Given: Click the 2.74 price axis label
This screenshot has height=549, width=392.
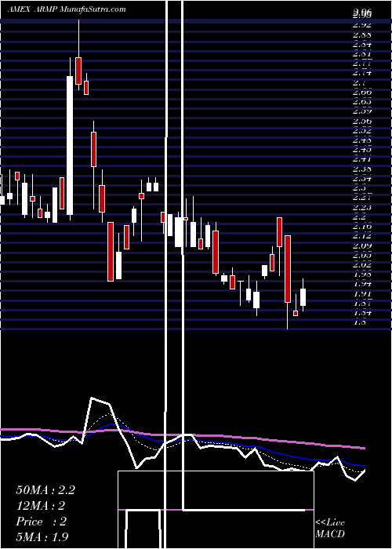Looking at the screenshot, I should [x=362, y=73].
